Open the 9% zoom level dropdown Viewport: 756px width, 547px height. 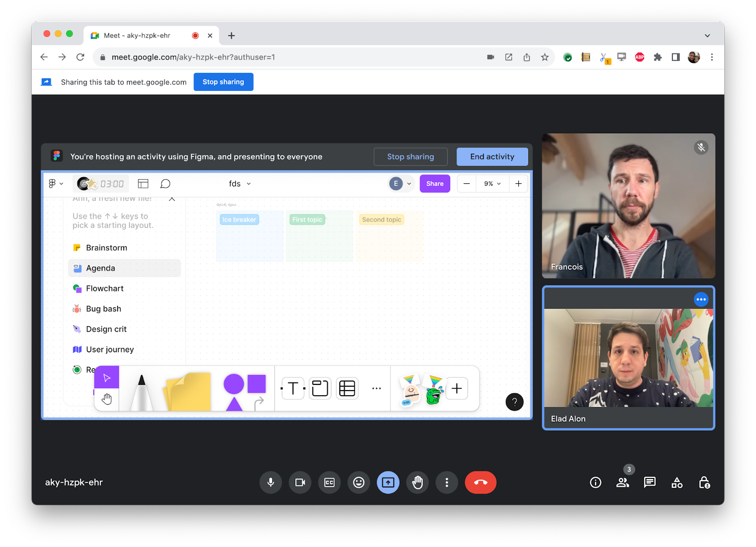click(x=492, y=183)
